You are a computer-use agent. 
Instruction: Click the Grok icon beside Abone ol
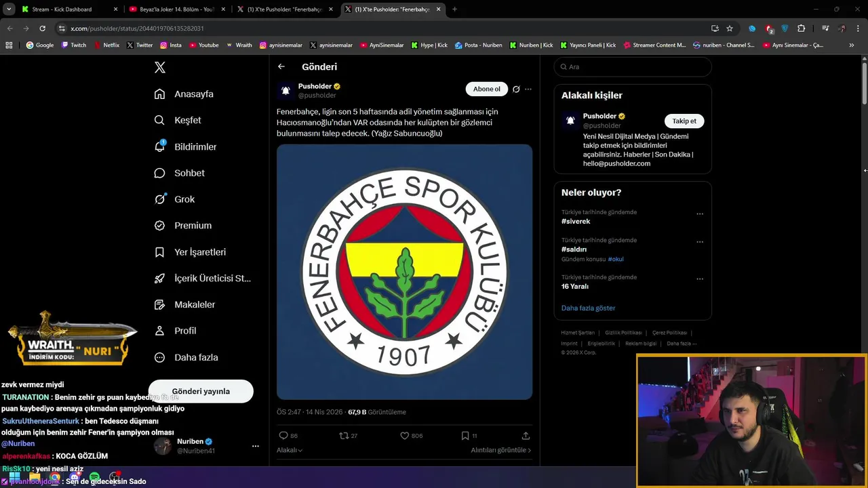pyautogui.click(x=516, y=89)
